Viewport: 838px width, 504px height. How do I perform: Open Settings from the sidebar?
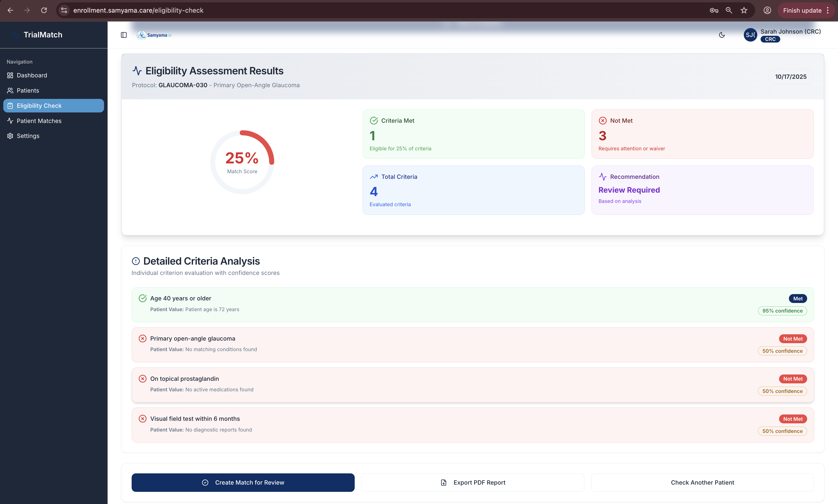(x=28, y=136)
